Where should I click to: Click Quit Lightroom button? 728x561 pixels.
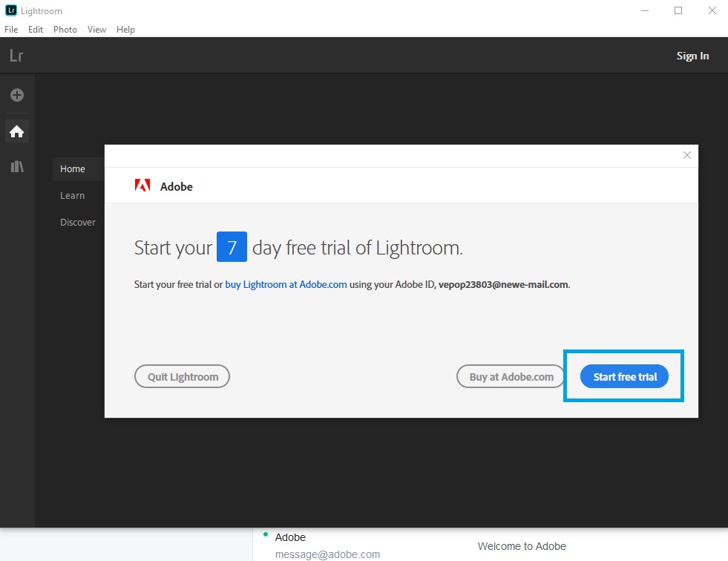[182, 377]
